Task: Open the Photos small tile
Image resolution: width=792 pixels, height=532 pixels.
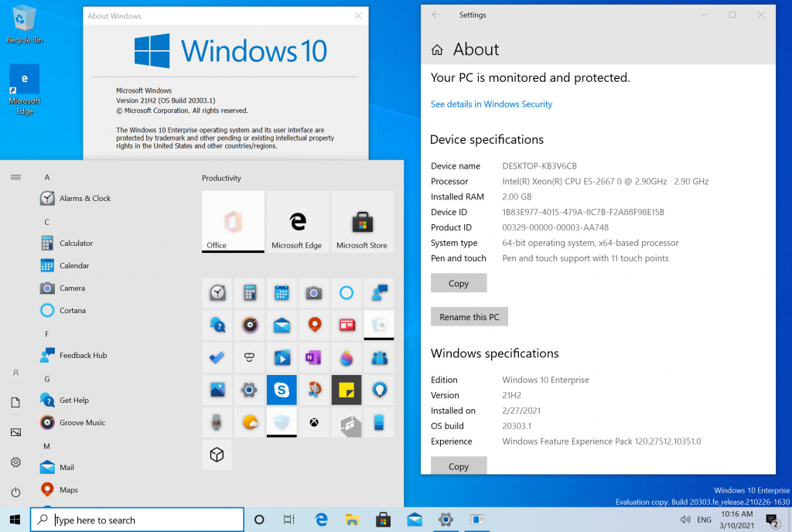Action: [x=217, y=390]
